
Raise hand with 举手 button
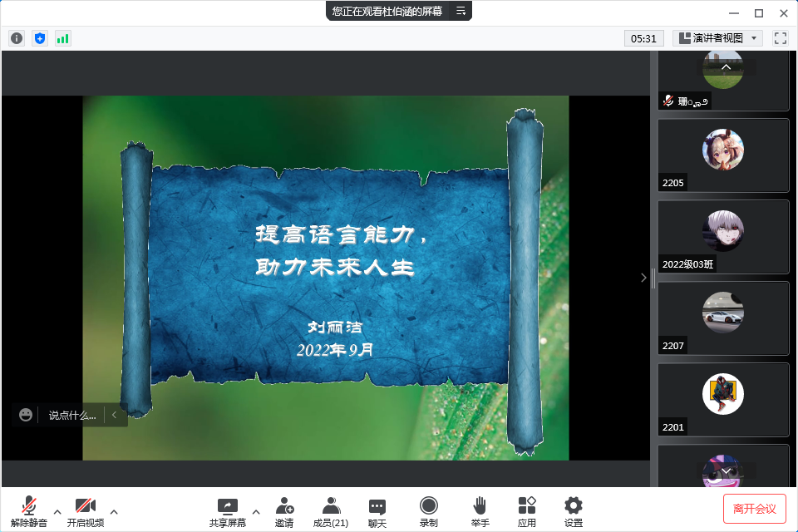click(x=480, y=511)
